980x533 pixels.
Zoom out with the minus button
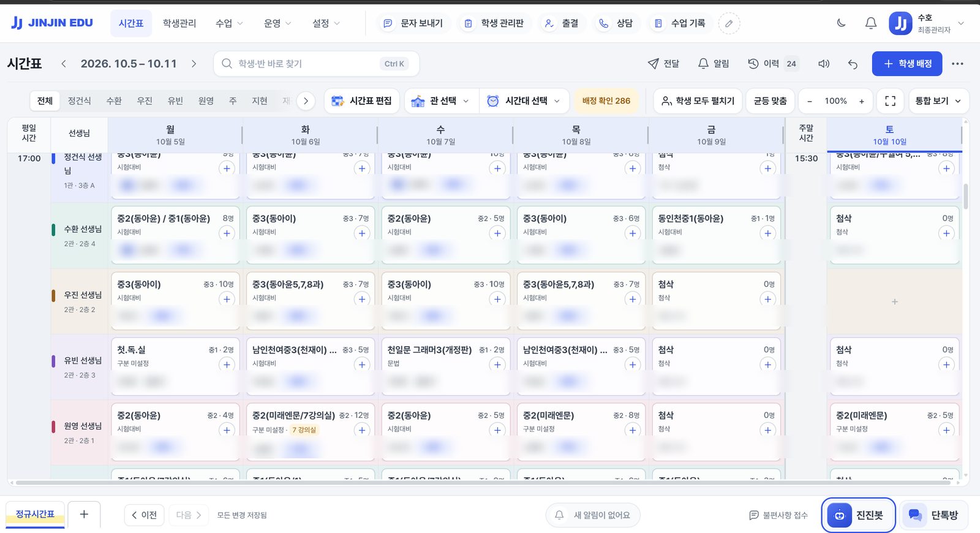(x=810, y=101)
